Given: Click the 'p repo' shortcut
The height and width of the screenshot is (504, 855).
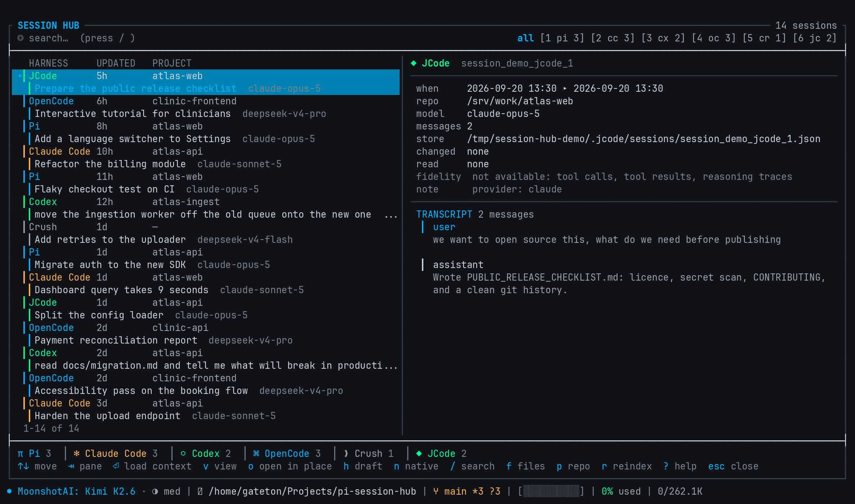Looking at the screenshot, I should (573, 466).
